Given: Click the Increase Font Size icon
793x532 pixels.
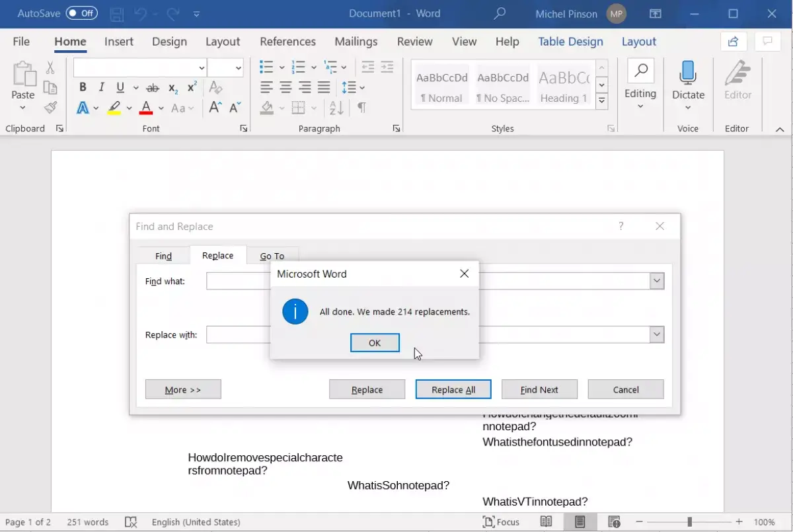Looking at the screenshot, I should coord(215,108).
